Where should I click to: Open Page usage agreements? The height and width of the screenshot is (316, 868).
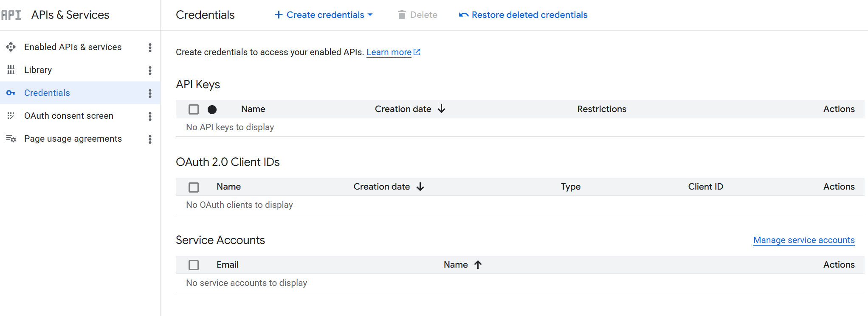73,139
